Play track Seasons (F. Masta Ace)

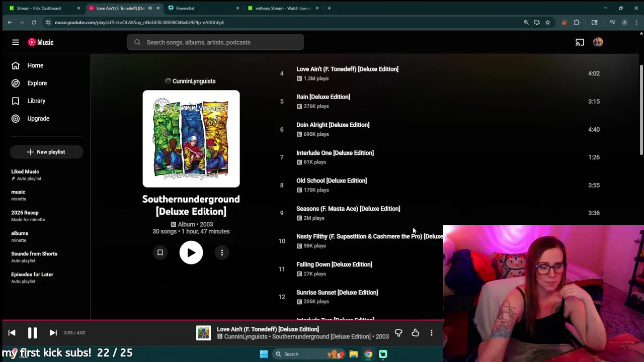348,209
